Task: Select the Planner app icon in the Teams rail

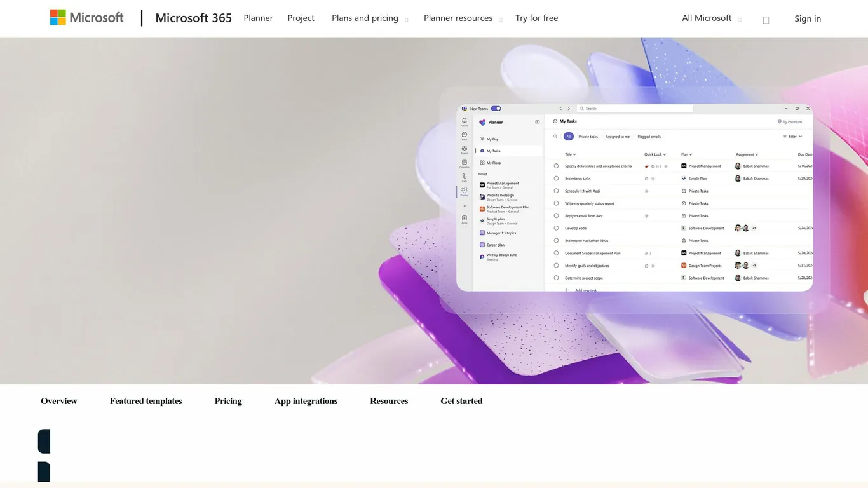Action: (x=465, y=191)
